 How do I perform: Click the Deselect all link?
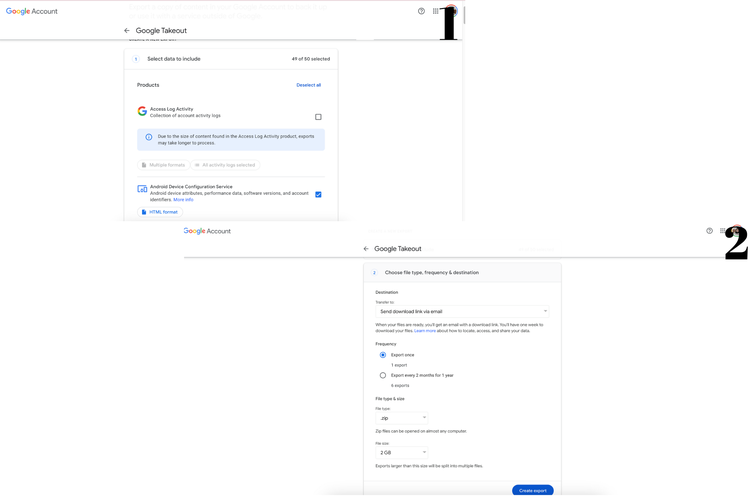click(308, 85)
